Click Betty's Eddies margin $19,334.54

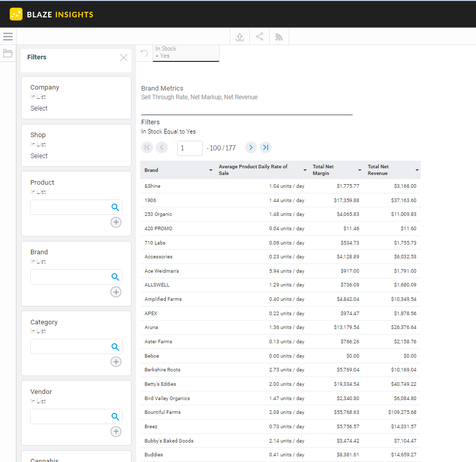tap(347, 384)
